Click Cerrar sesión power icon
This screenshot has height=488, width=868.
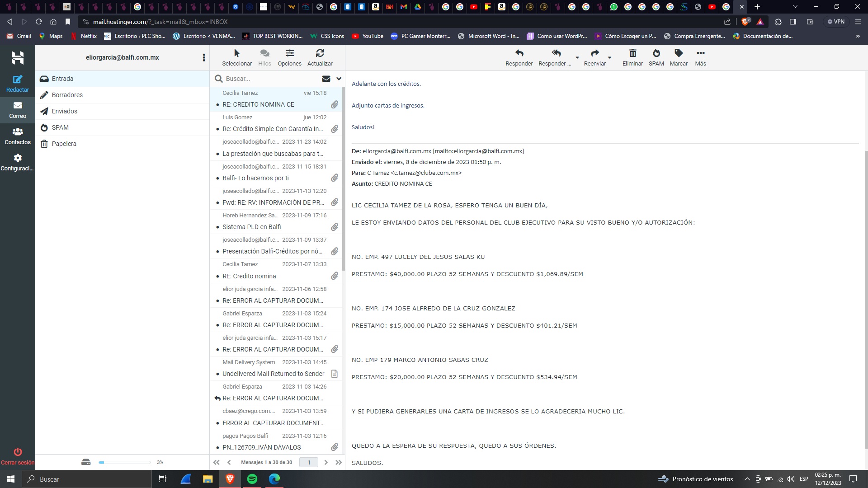pyautogui.click(x=18, y=452)
